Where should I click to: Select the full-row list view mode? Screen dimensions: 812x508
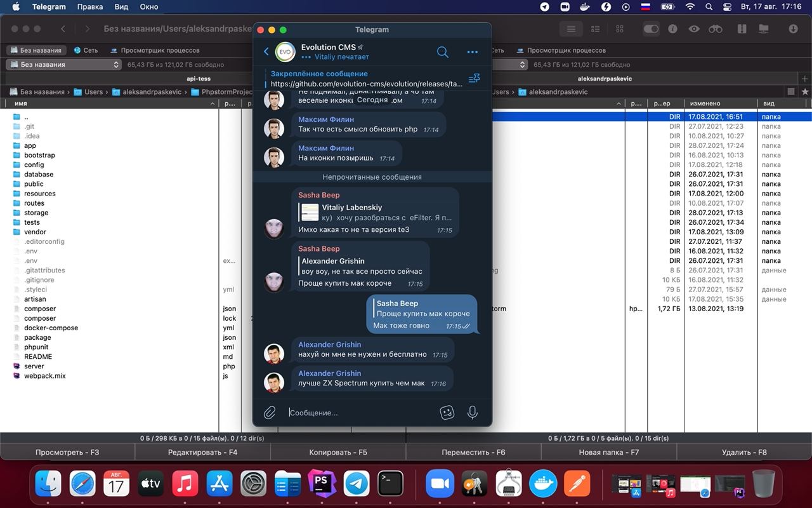(571, 29)
